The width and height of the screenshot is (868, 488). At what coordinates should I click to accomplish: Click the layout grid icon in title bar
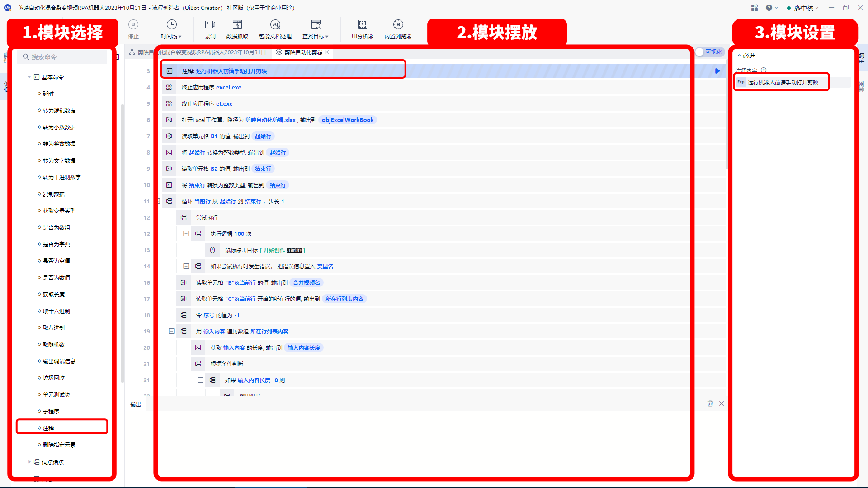755,8
